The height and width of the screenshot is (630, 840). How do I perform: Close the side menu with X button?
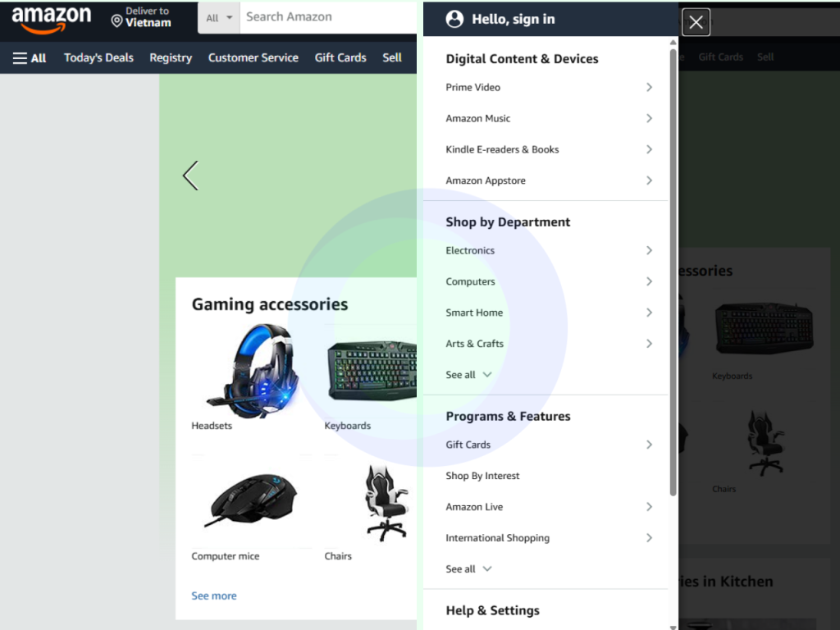coord(696,22)
